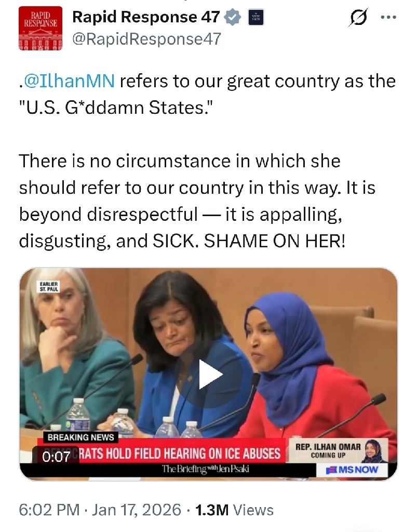Open the Rapid Response 47 display name
This screenshot has width=417, height=532.
[146, 17]
